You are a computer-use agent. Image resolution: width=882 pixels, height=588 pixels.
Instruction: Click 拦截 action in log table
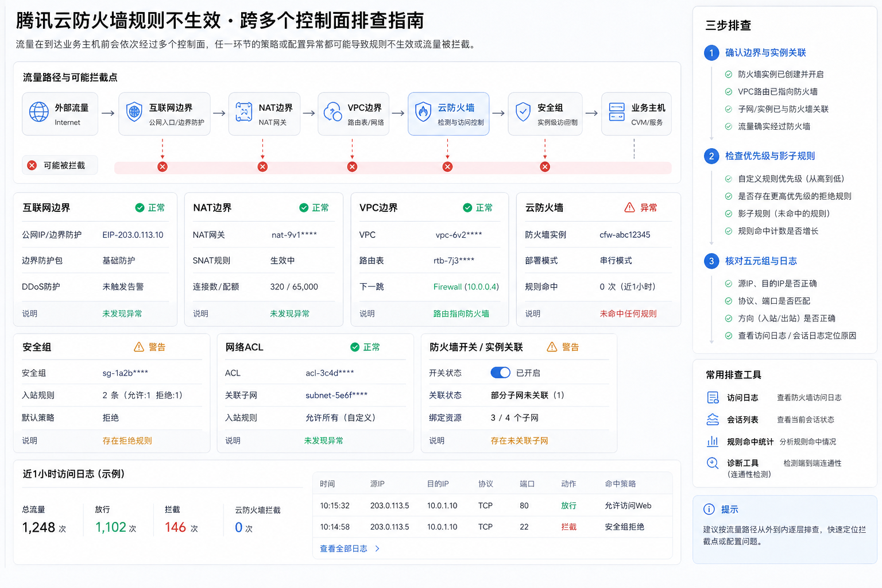pos(568,527)
